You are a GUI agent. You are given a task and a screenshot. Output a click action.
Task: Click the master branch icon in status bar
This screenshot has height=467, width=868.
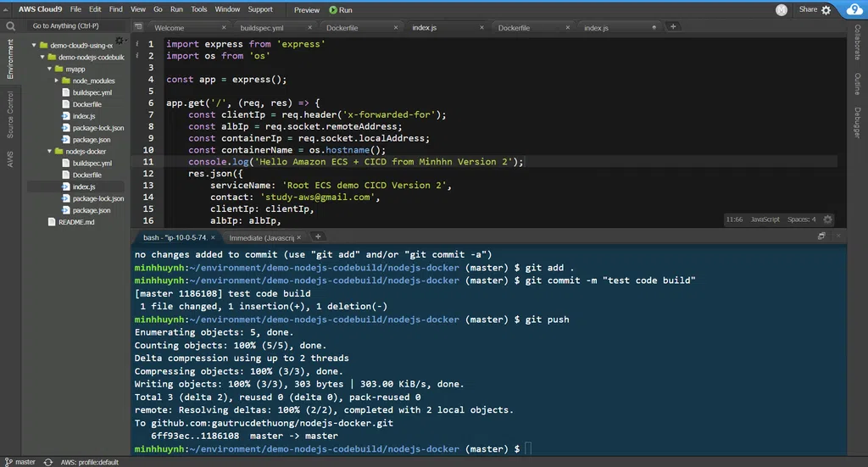pos(8,462)
